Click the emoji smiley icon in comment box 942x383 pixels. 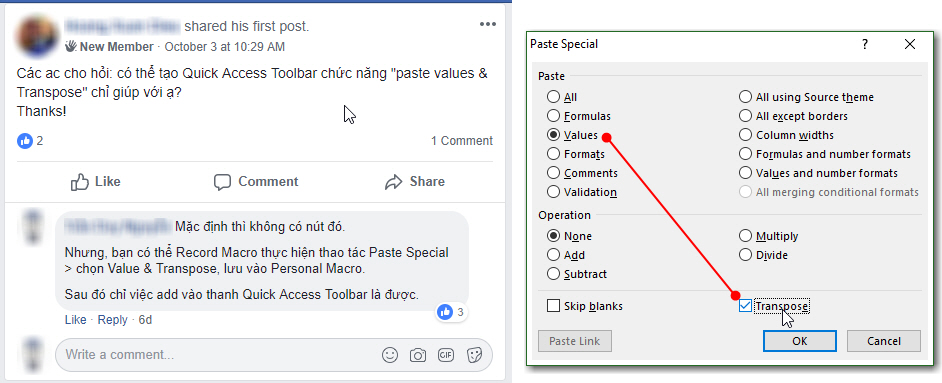[390, 355]
